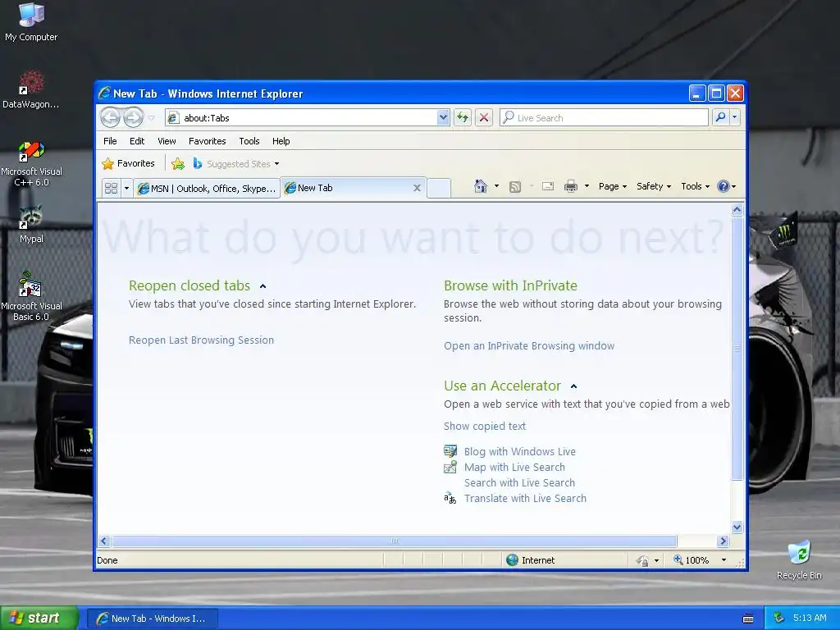Click the Windows Start button
The width and height of the screenshot is (840, 630).
coord(39,619)
